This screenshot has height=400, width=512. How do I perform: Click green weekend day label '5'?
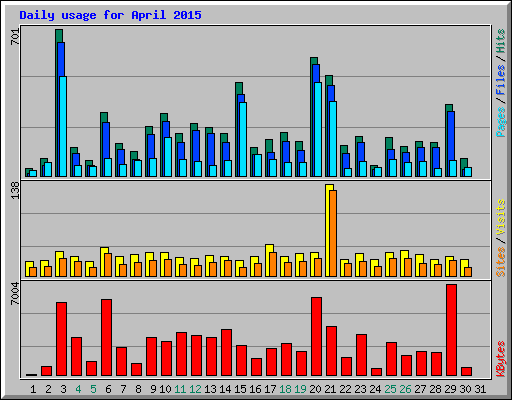click(x=93, y=389)
